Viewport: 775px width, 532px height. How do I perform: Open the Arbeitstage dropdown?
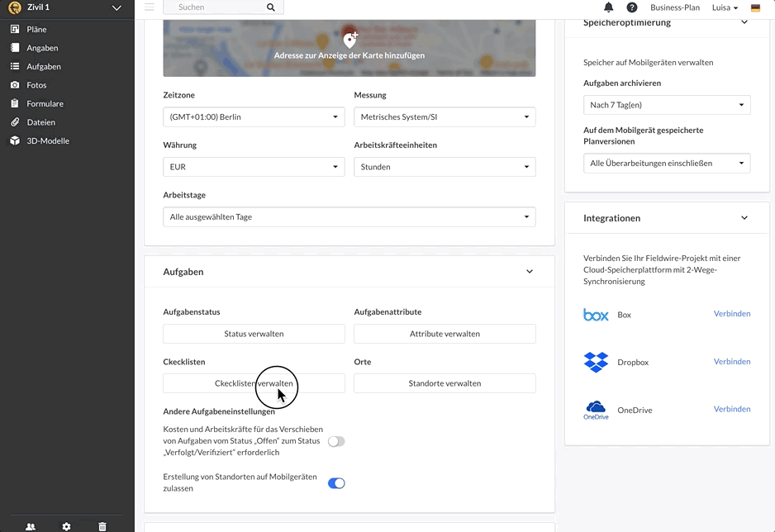349,217
